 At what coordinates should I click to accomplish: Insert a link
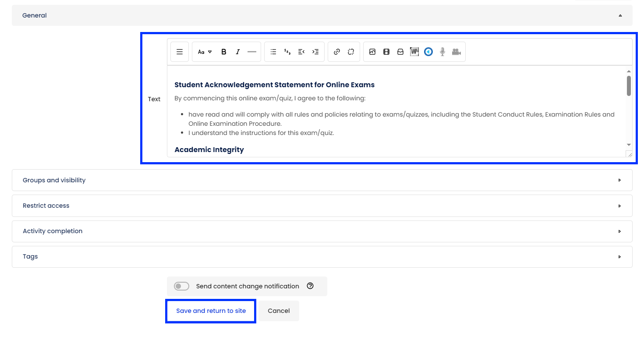(337, 52)
